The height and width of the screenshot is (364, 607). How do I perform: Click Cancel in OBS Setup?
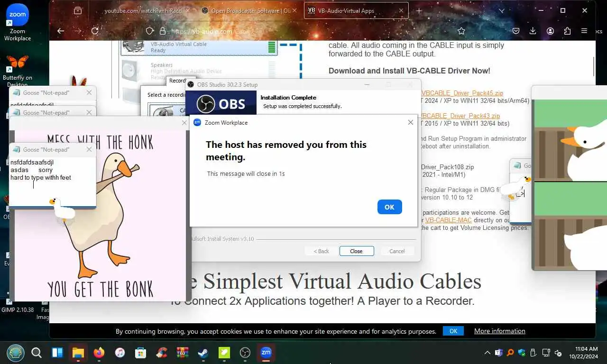click(397, 251)
